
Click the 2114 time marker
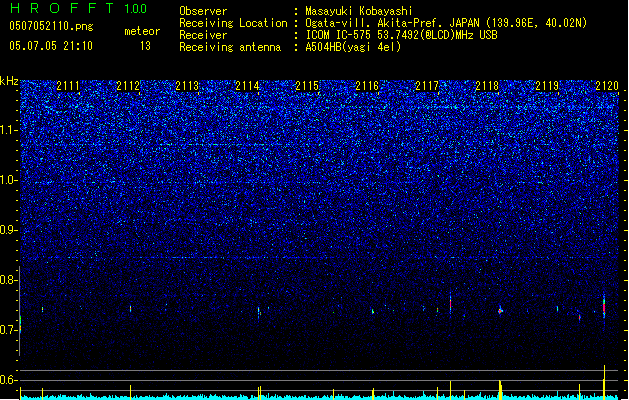248,86
